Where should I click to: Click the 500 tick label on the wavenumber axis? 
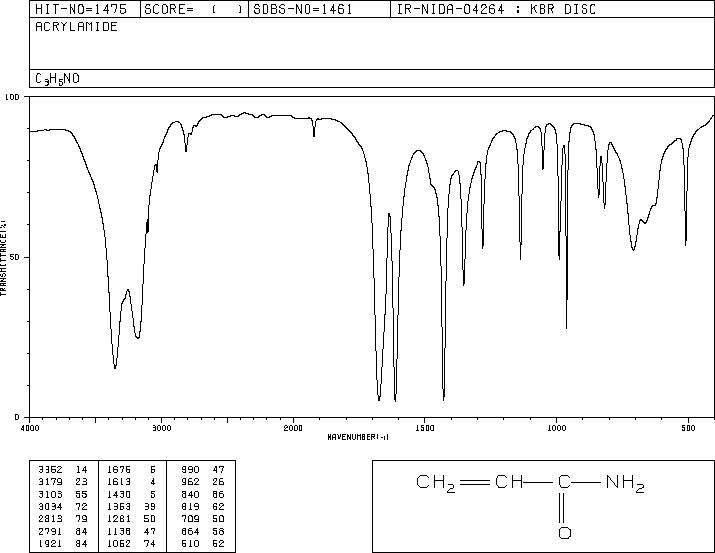point(688,428)
